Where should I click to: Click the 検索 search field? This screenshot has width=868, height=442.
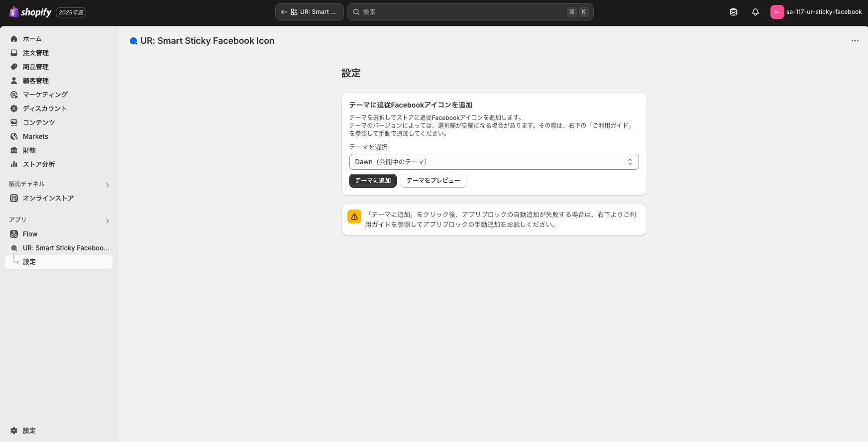[x=463, y=12]
